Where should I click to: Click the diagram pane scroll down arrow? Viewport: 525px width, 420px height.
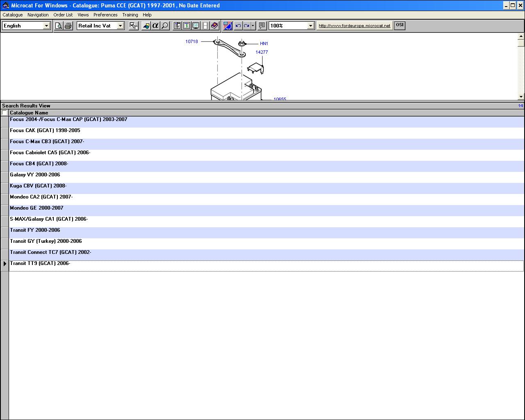point(521,97)
